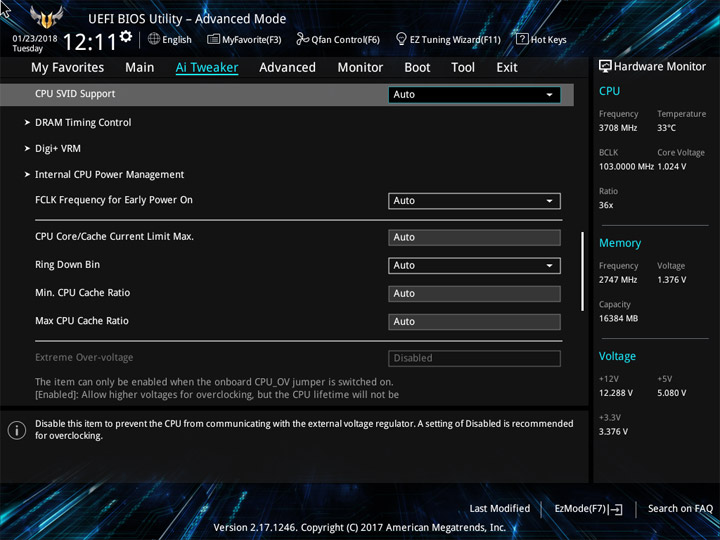Go to the Exit tab
The image size is (720, 540).
click(x=507, y=68)
